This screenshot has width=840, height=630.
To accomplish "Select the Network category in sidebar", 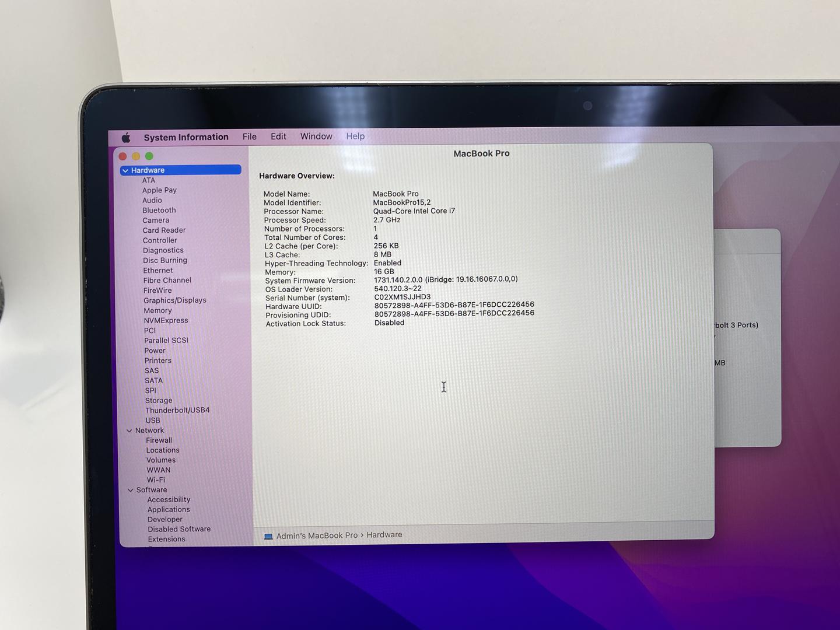I will pos(149,430).
